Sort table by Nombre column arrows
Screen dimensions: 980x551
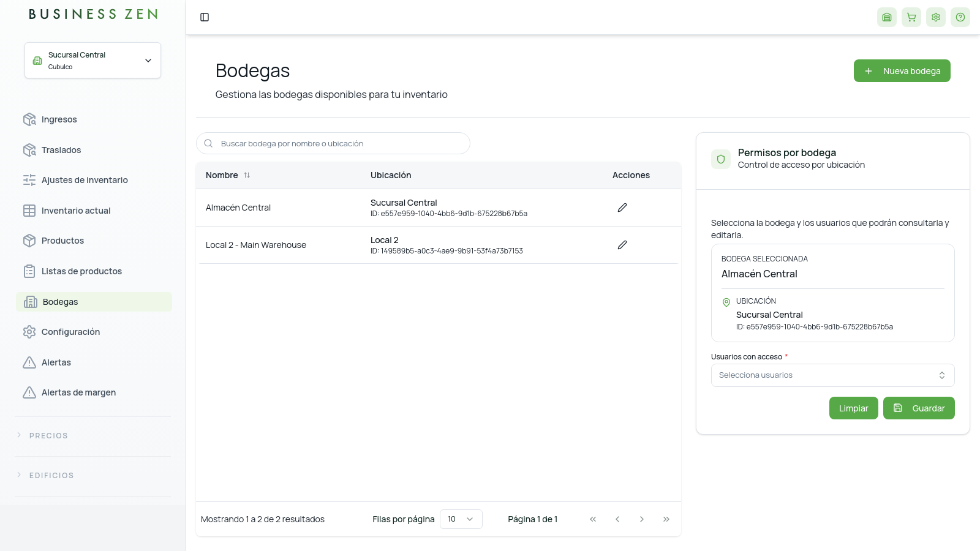tap(247, 175)
